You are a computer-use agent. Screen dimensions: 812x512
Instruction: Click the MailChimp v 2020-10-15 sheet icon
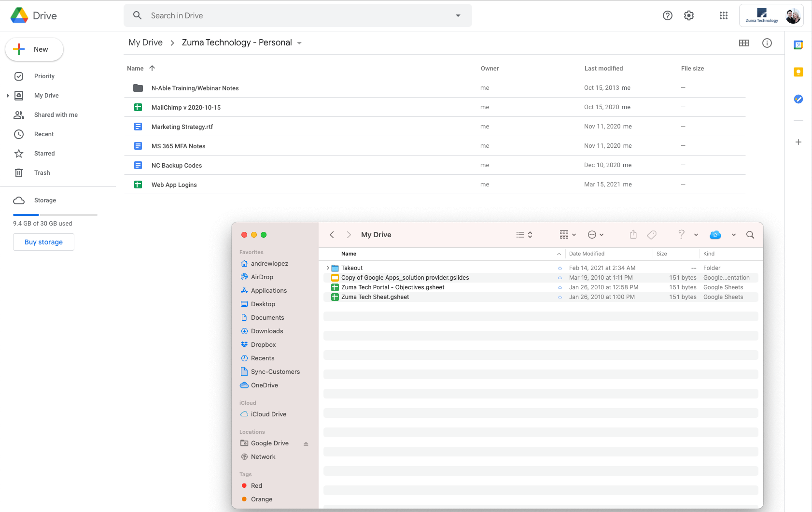[138, 107]
